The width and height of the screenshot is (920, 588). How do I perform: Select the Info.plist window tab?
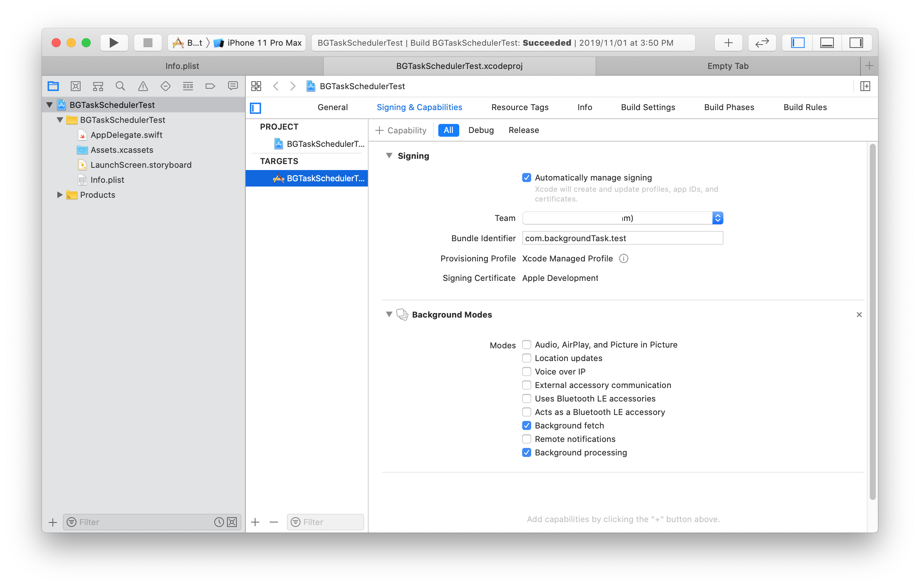pos(182,66)
